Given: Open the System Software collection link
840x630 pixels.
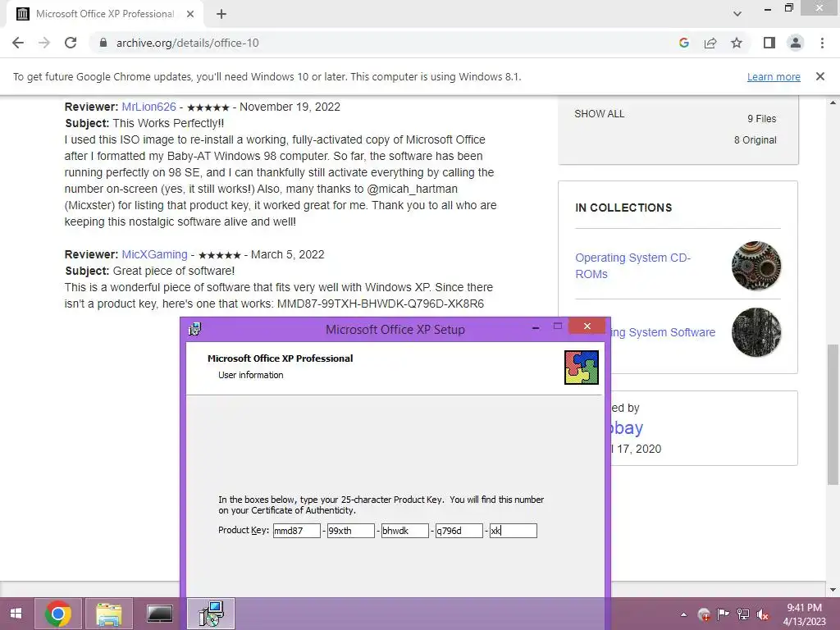Looking at the screenshot, I should click(x=663, y=332).
